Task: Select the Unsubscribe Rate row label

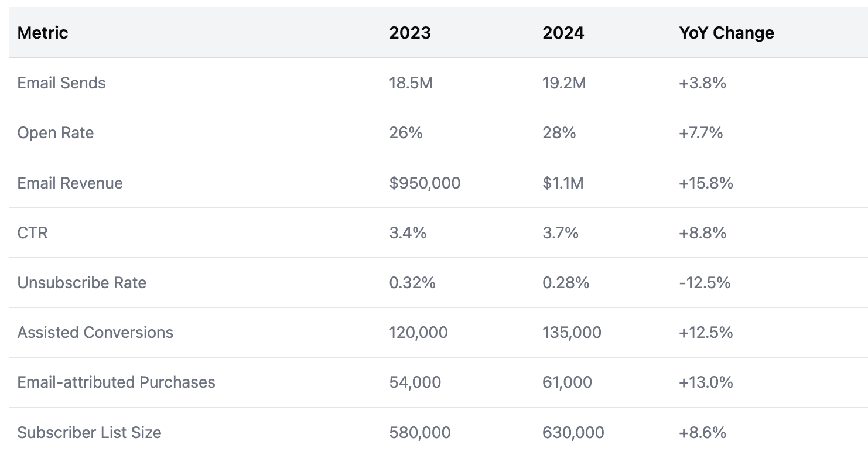Action: click(x=82, y=283)
